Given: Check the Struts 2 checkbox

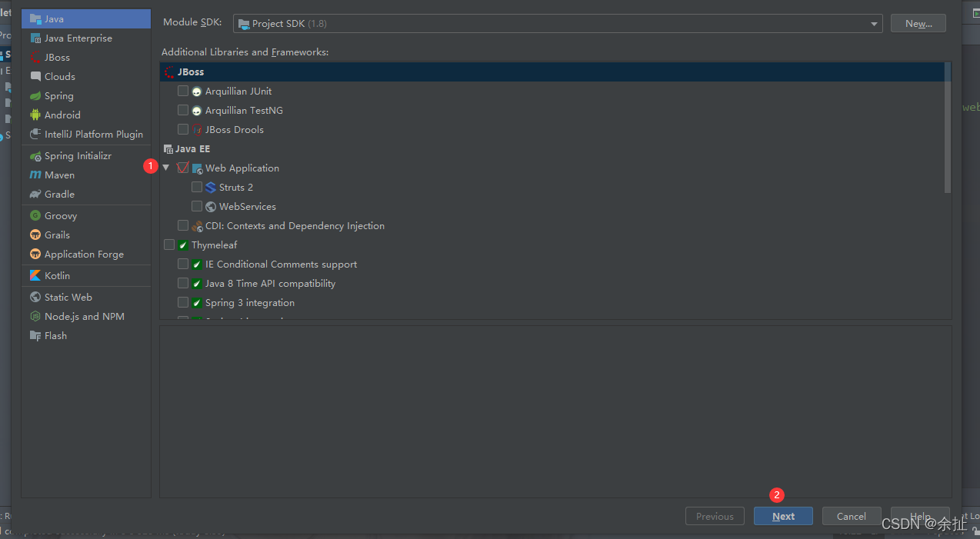Looking at the screenshot, I should [197, 187].
